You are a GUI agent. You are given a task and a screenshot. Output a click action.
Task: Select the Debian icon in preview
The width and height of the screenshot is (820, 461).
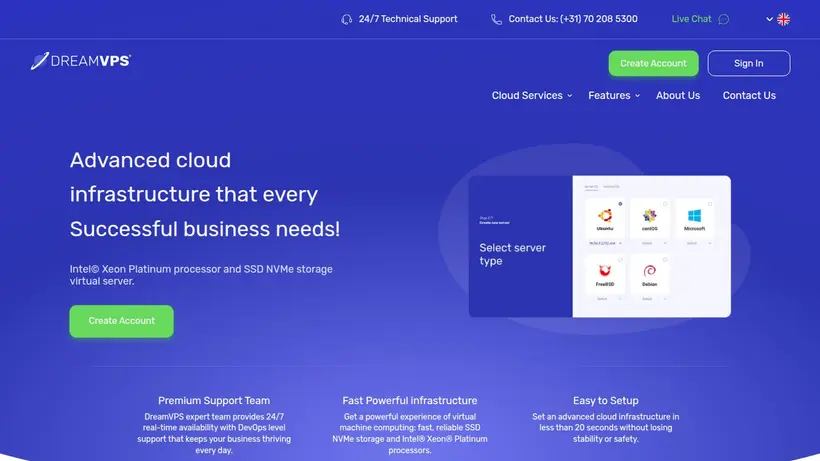coord(650,270)
